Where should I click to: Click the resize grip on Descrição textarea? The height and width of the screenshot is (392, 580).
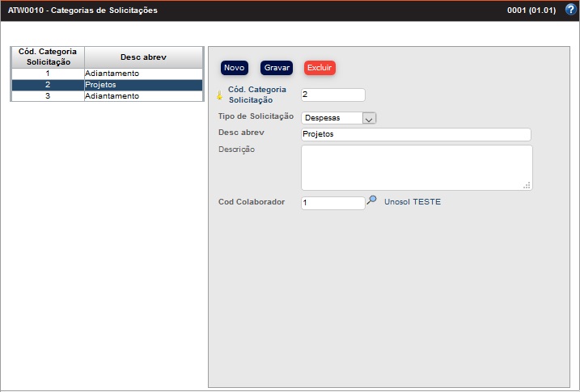tap(527, 185)
